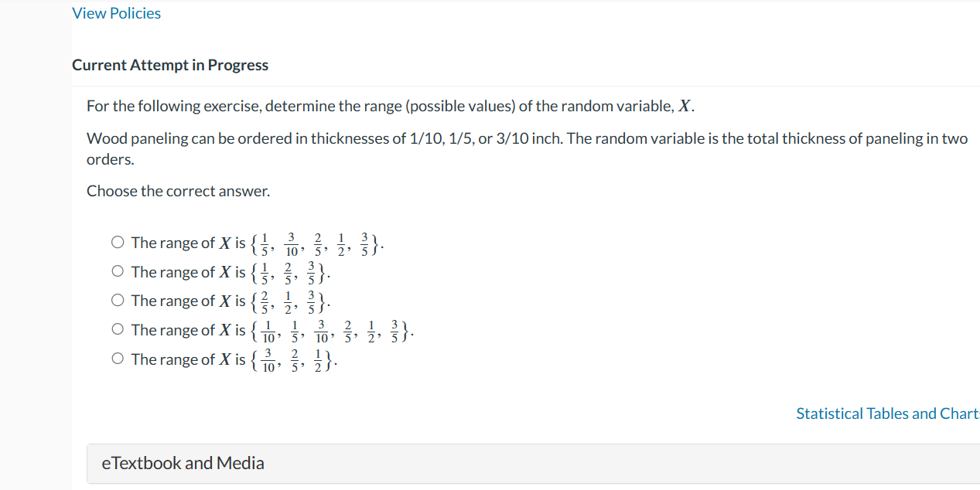980x490 pixels.
Task: Expand the eTextbook and Media section
Action: (x=182, y=463)
